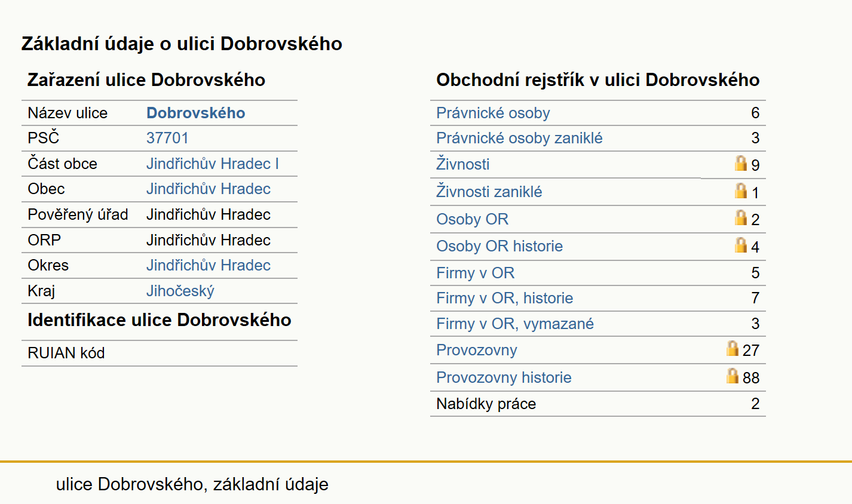
Task: Follow the Živnosti link
Action: click(x=462, y=164)
